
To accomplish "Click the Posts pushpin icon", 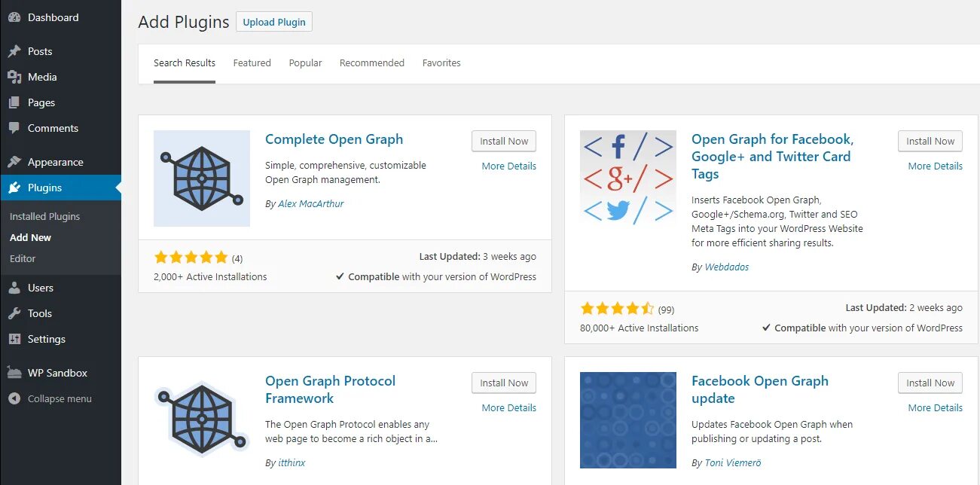I will tap(14, 51).
